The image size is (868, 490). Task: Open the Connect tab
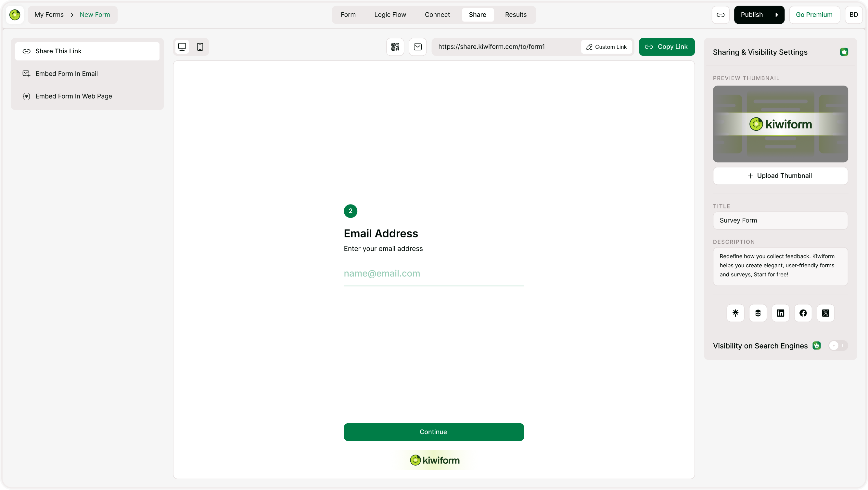pos(437,15)
